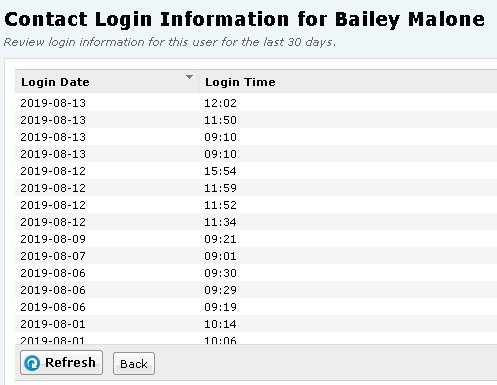Select the 2019-08-09 login row

coord(256,239)
